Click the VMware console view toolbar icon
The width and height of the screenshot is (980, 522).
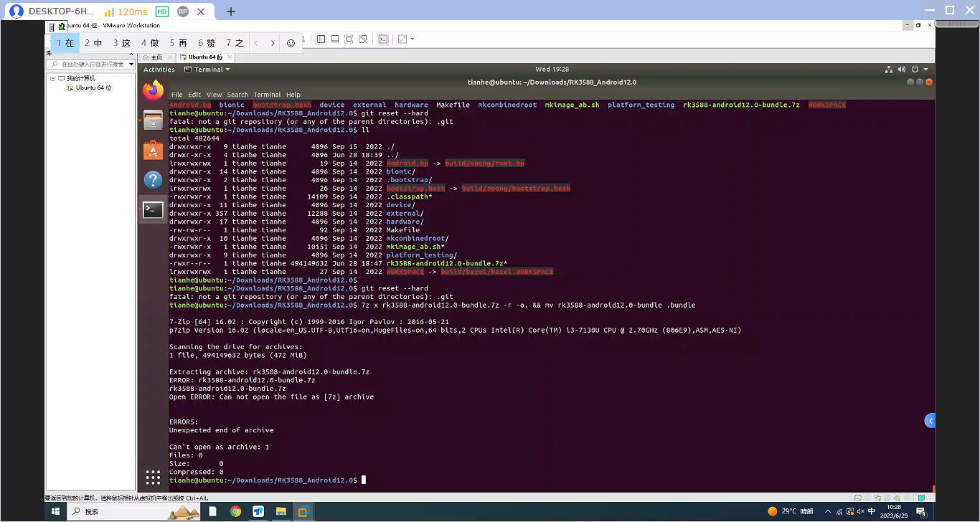(x=383, y=39)
